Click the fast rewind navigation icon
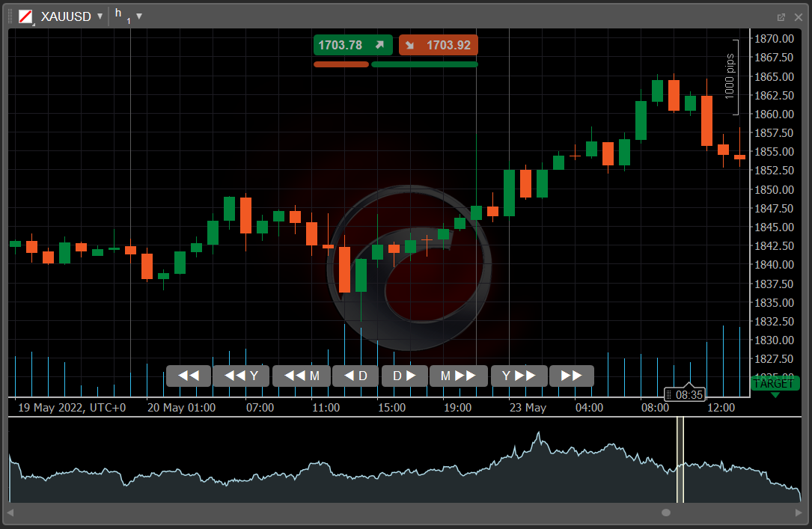Viewport: 812px width, 529px height. [x=188, y=376]
